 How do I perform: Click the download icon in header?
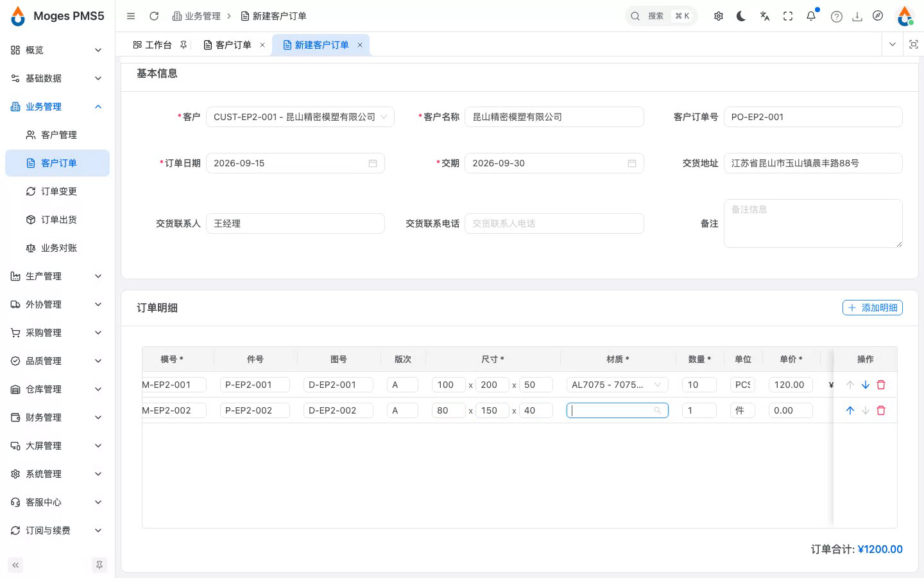click(x=857, y=17)
